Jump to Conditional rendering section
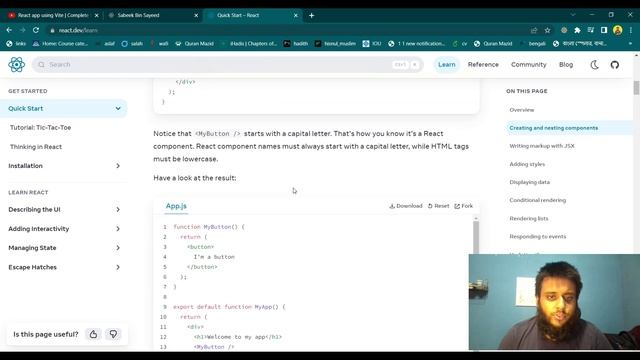640x360 pixels. 538,200
